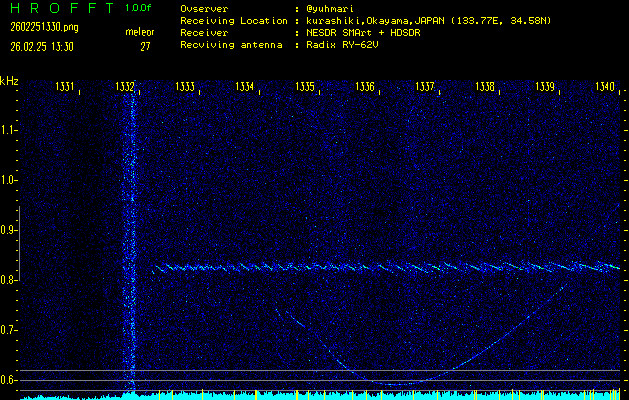This screenshot has height=400, width=629.
Task: Click the bottom of the curved Doppler trace
Action: point(400,382)
